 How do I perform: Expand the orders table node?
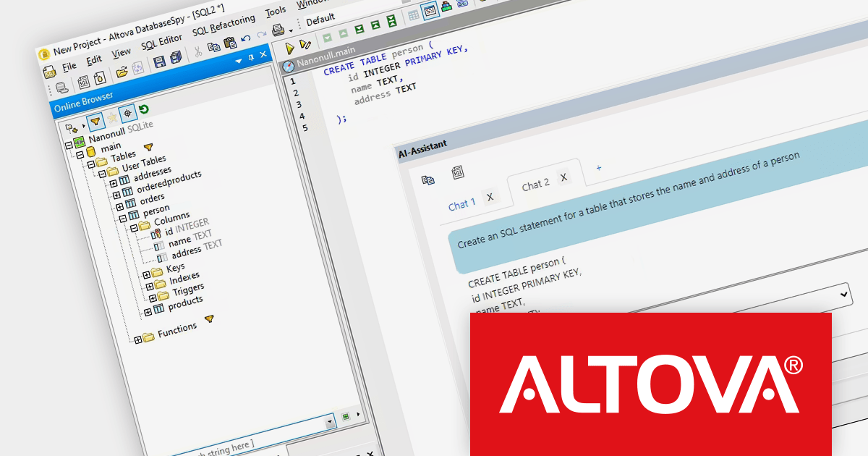pyautogui.click(x=119, y=206)
